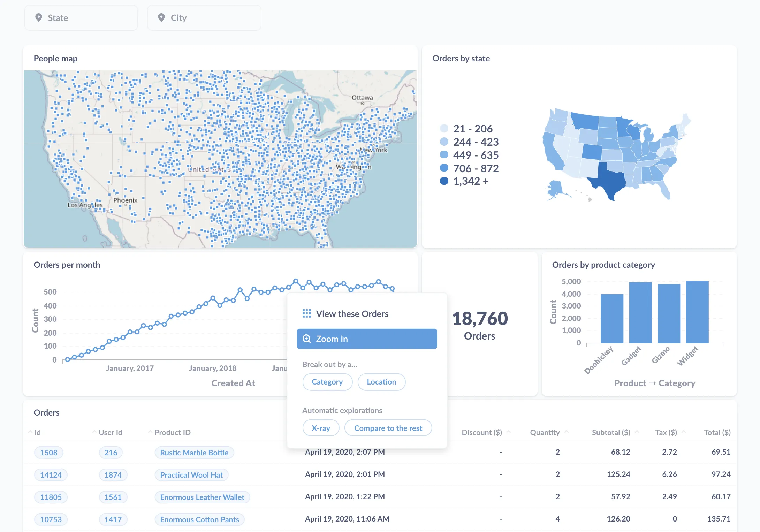Click the magnifier icon inside the Zoom in button

click(307, 339)
